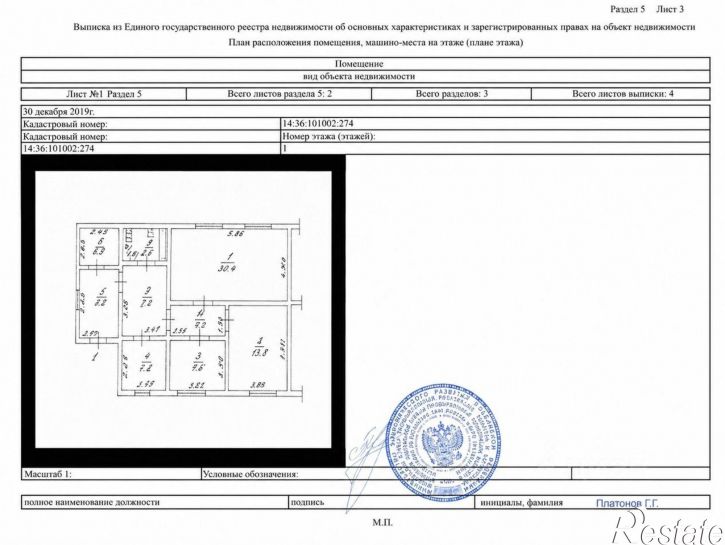Click 'полное наименование должности' cell
Screen dimensions: 725x545
click(x=154, y=502)
